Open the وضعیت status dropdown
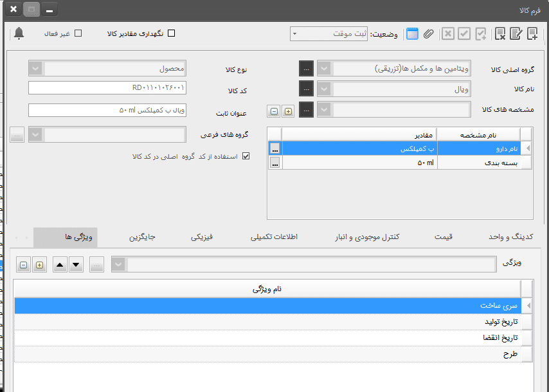Screen dimensions: 549x392 coord(294,34)
